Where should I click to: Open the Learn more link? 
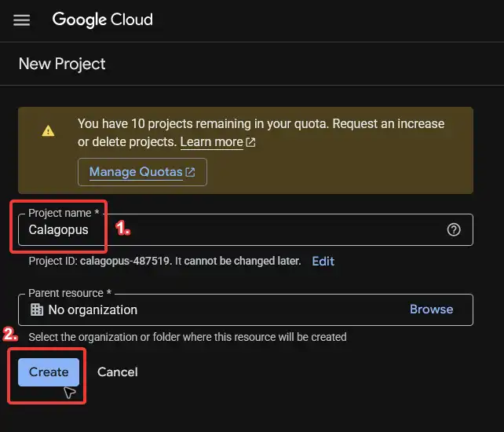[211, 142]
